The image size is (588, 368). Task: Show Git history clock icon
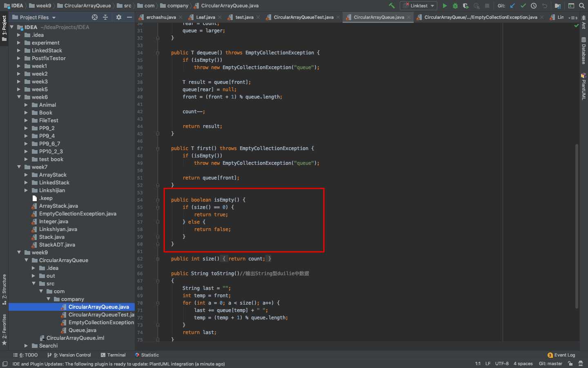[x=534, y=6]
